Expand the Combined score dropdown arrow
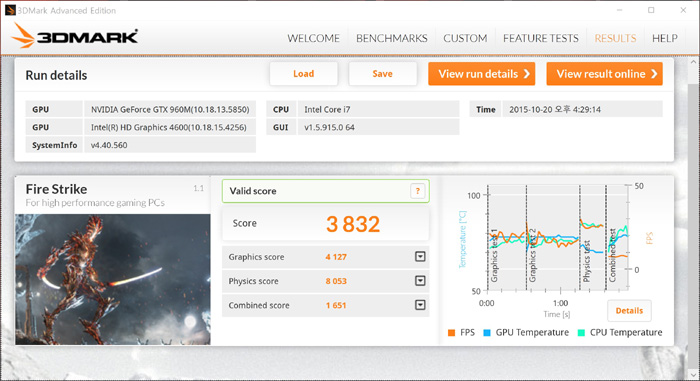Viewport: 700px width, 381px height. [x=420, y=305]
